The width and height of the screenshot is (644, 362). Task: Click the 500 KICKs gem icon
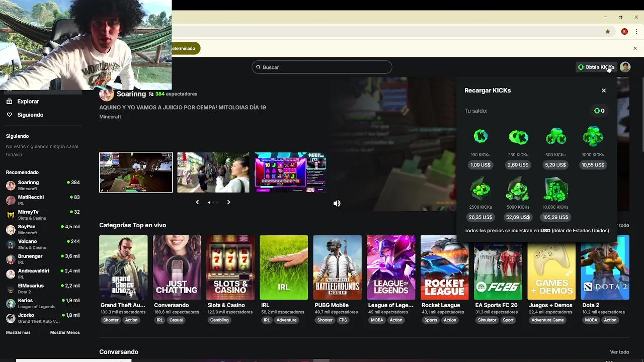[555, 136]
